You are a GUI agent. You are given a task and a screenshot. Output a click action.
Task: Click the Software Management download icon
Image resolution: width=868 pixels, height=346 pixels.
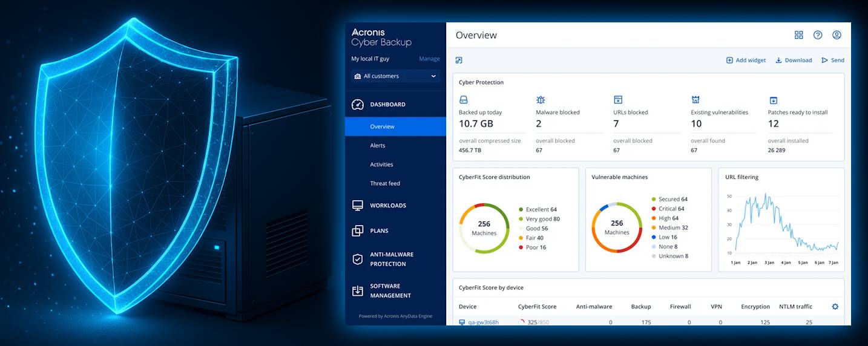(x=357, y=291)
